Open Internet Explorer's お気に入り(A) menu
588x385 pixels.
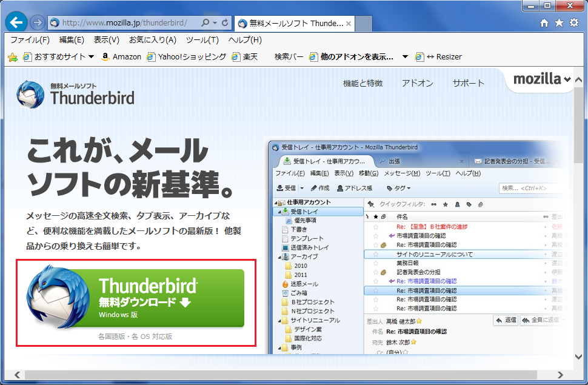pos(153,40)
